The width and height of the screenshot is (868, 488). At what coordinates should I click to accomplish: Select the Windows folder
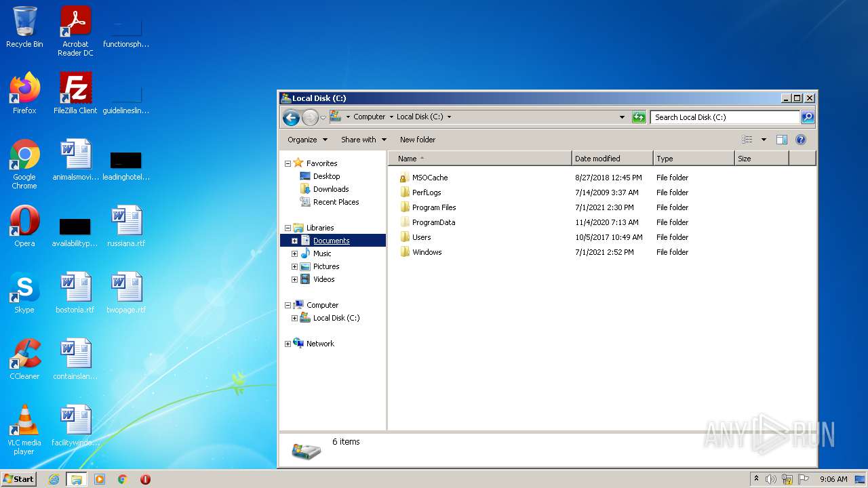point(427,252)
